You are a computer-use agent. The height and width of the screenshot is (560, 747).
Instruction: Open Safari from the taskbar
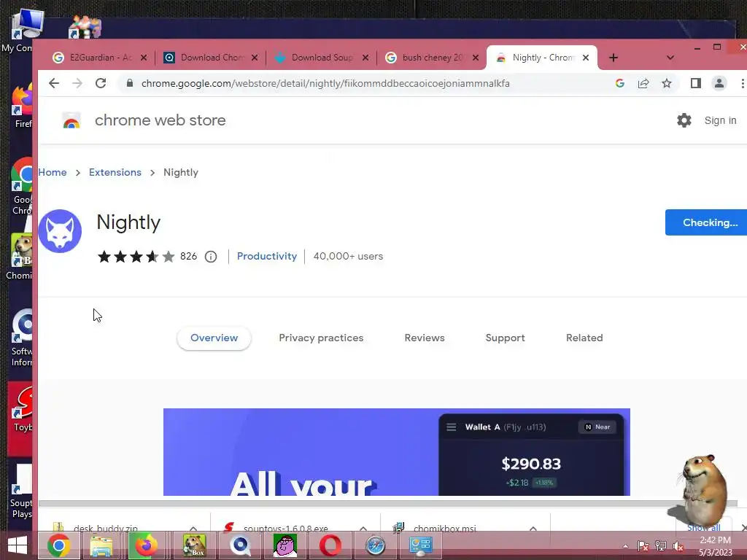tap(376, 545)
